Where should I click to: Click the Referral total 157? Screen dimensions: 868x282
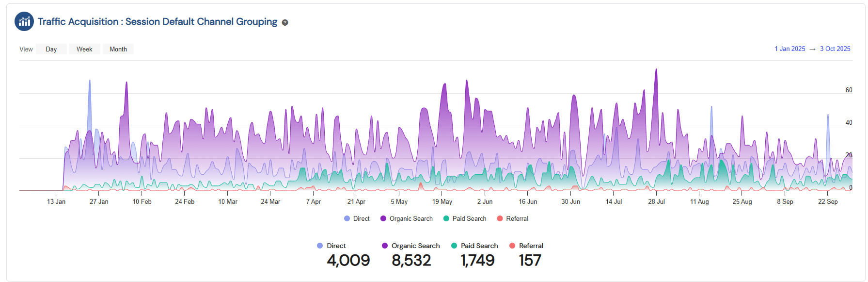click(530, 261)
